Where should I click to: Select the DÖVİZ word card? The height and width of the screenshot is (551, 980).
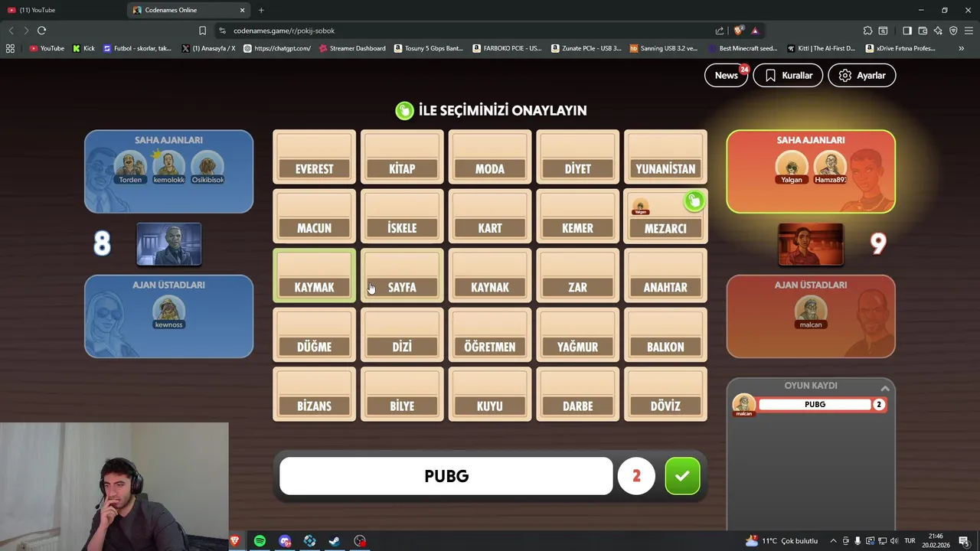pyautogui.click(x=665, y=394)
